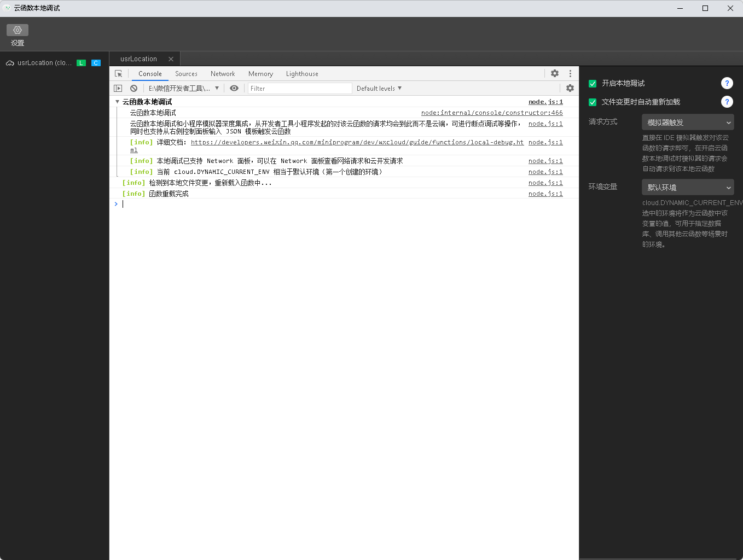Open the Lighthouse tab
The height and width of the screenshot is (560, 743).
tap(302, 74)
